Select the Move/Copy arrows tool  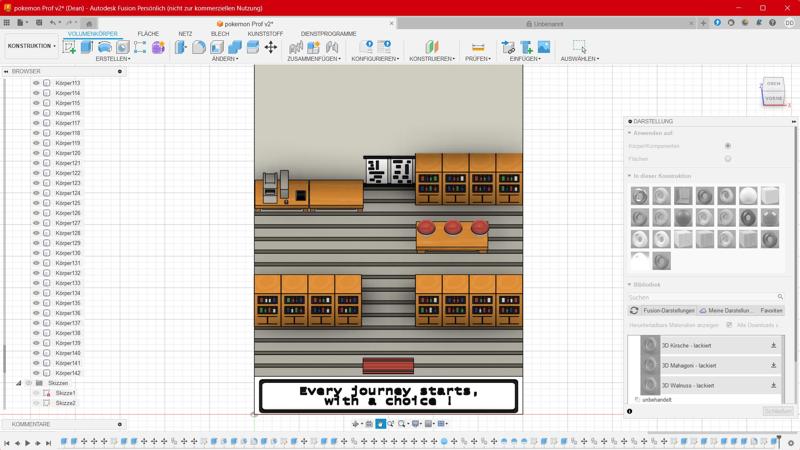click(271, 47)
